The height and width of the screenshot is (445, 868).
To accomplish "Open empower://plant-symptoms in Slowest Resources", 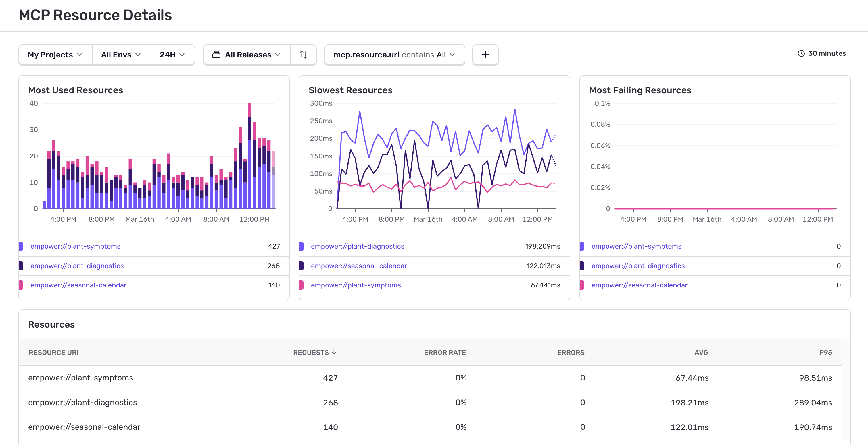I will click(356, 285).
